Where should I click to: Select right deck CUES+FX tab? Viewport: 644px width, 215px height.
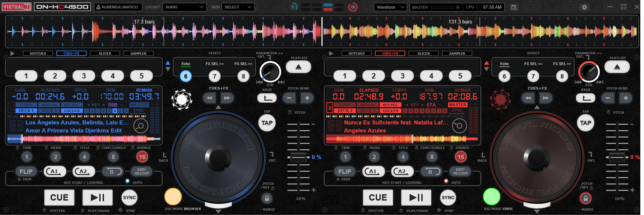point(390,53)
